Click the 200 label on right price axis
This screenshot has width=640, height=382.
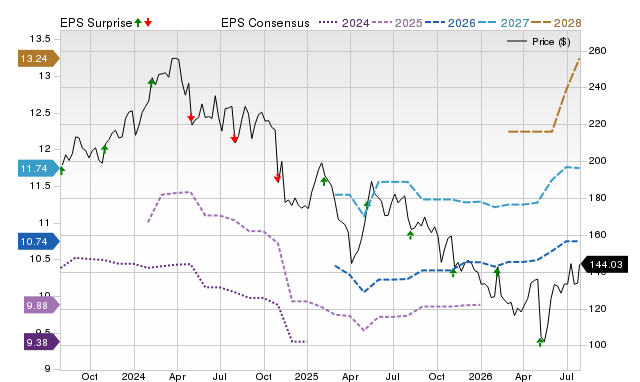click(x=597, y=161)
